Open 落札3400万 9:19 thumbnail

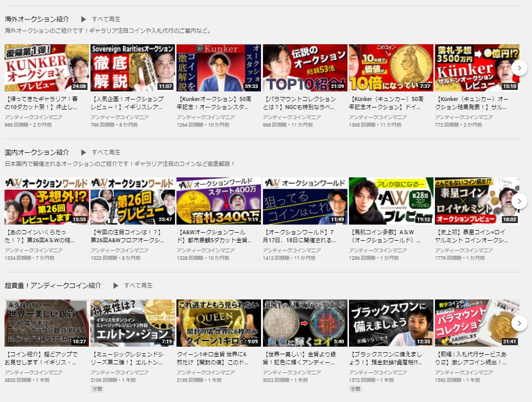[219, 201]
